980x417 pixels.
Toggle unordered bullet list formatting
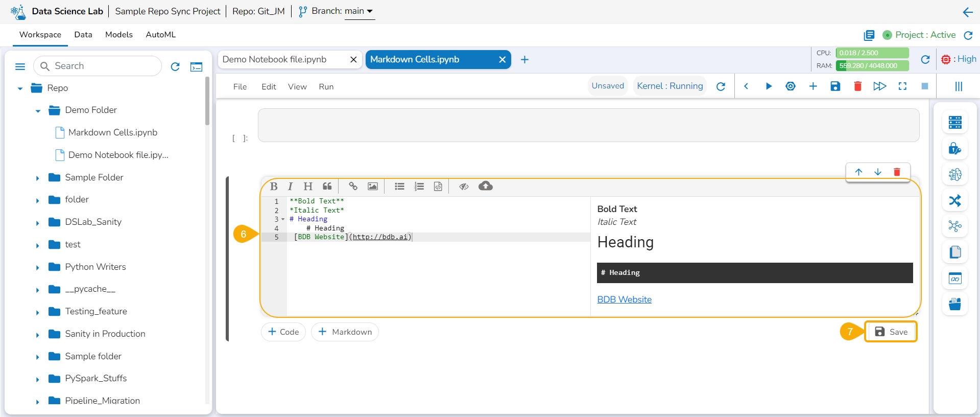[399, 187]
